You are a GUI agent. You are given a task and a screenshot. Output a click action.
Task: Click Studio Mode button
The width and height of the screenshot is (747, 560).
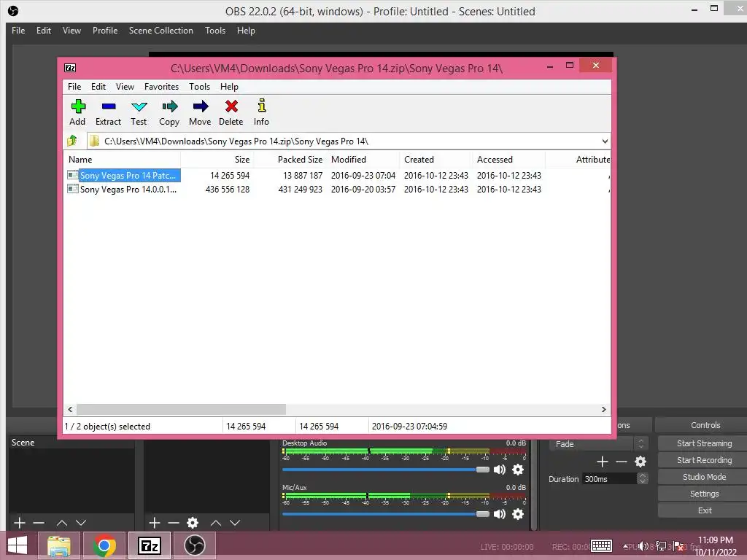click(704, 477)
